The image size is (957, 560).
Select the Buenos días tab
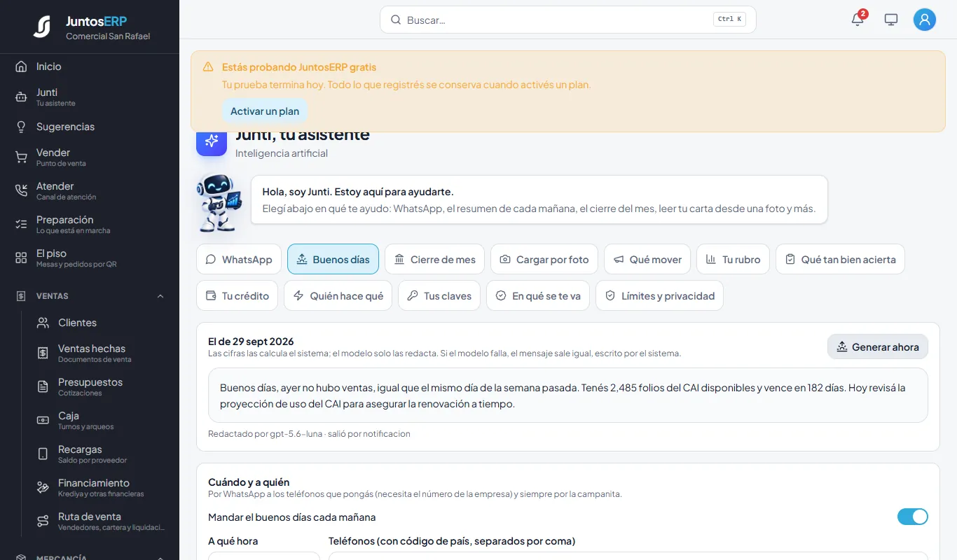[333, 259]
